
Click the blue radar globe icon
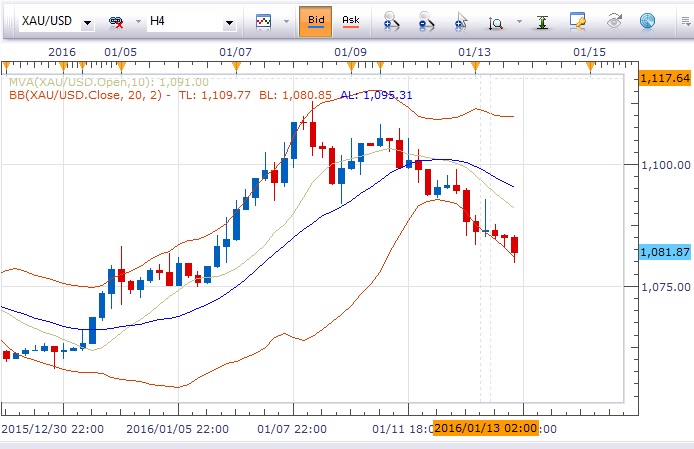point(648,21)
